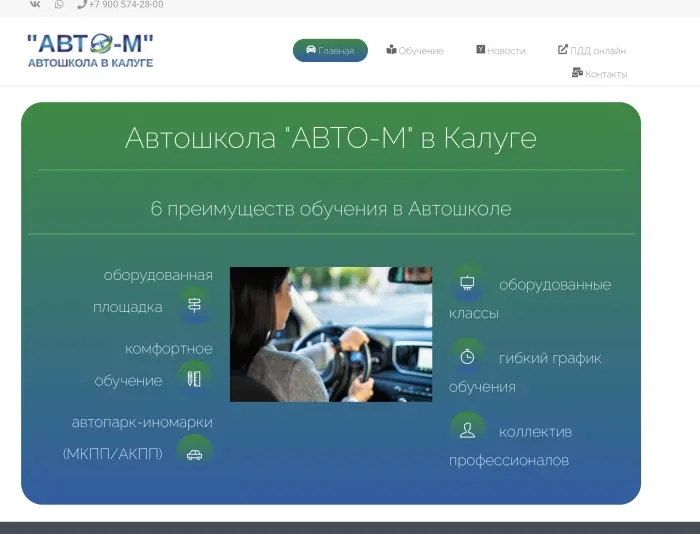Call phone number +7 900 574-28-00

(121, 4)
